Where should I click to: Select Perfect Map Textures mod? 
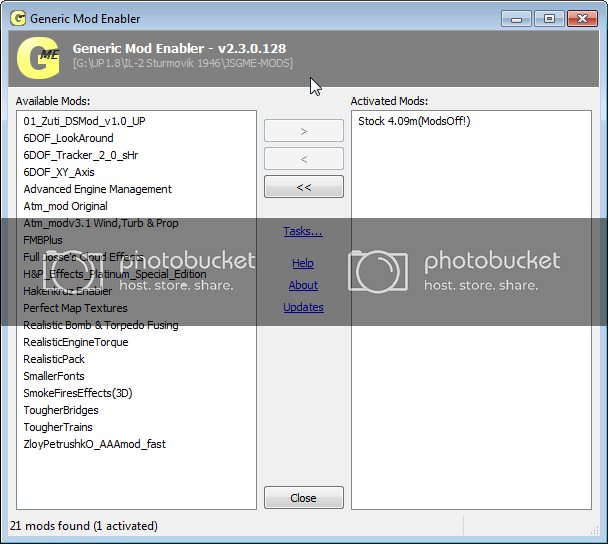pos(75,308)
